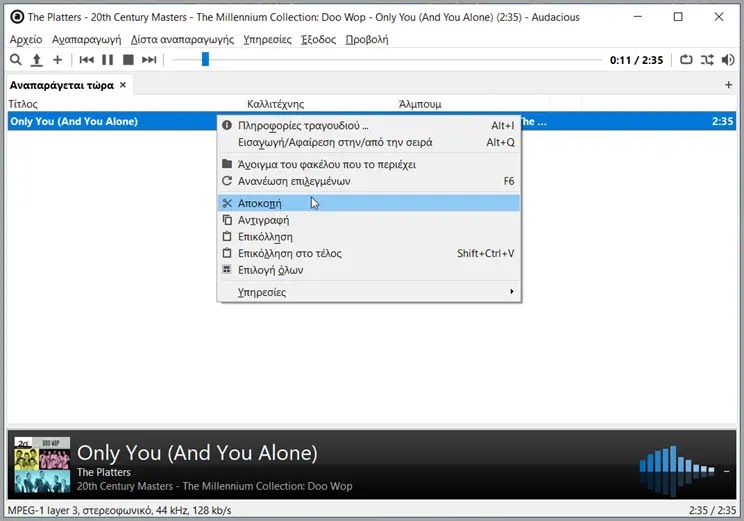Stop playback

(x=128, y=60)
